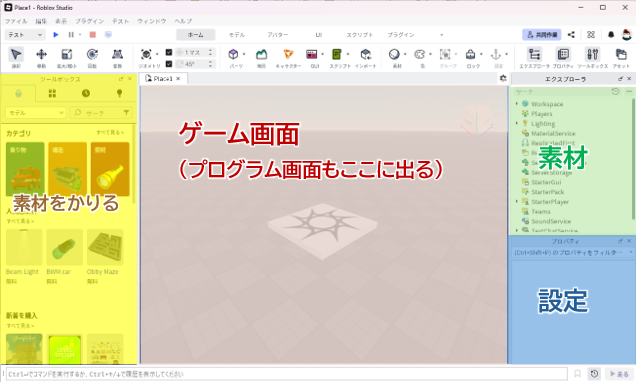The height and width of the screenshot is (382, 636).
Task: Open the モデル category dropdown in Toolbox
Action: 35,113
